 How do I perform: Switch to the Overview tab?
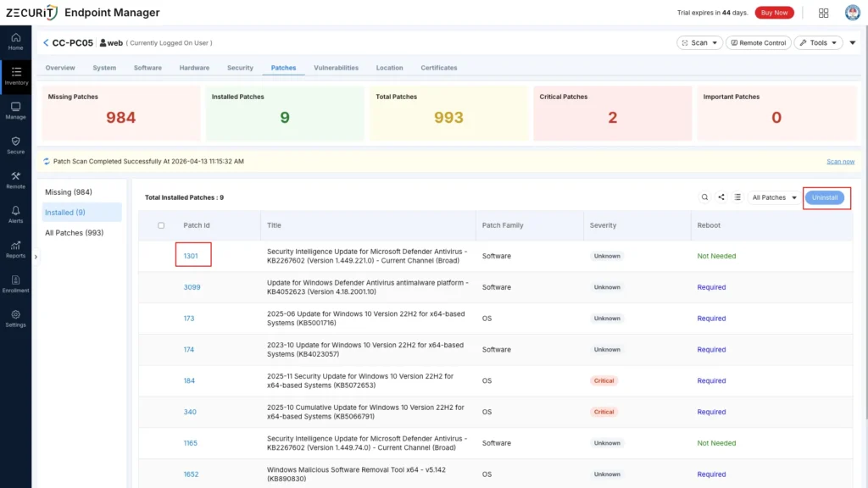tap(60, 68)
